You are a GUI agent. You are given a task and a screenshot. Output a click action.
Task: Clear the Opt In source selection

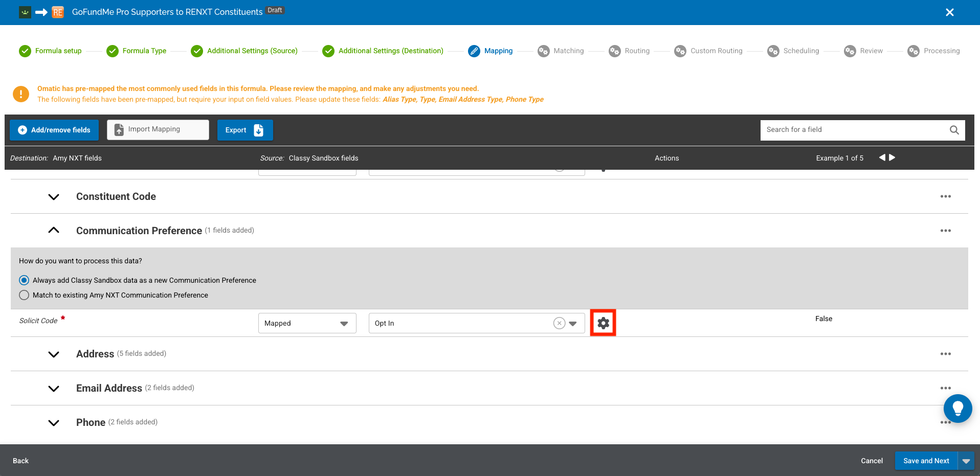click(x=559, y=323)
